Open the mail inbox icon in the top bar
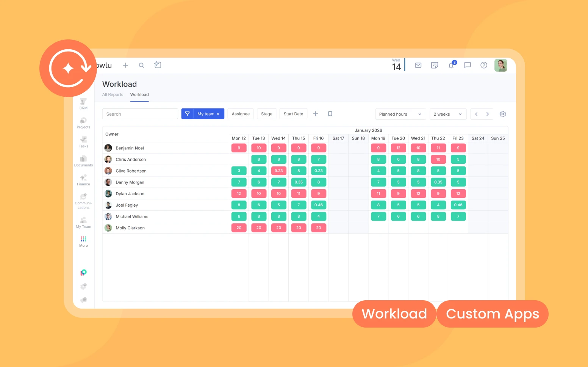Image resolution: width=588 pixels, height=367 pixels. 418,65
